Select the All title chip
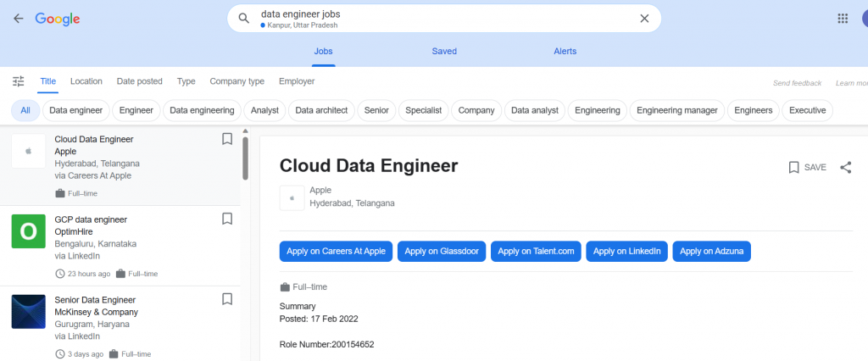Viewport: 868px width, 361px height. (25, 110)
